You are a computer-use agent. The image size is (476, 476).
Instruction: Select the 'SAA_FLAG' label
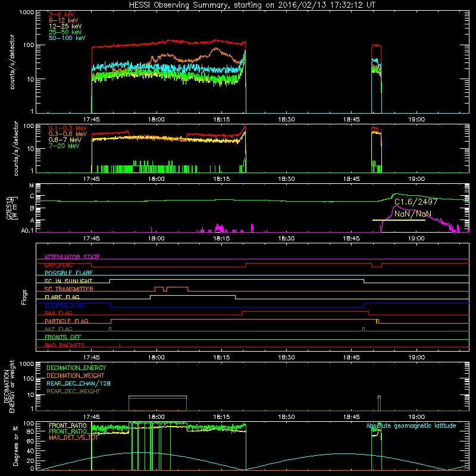coord(58,313)
